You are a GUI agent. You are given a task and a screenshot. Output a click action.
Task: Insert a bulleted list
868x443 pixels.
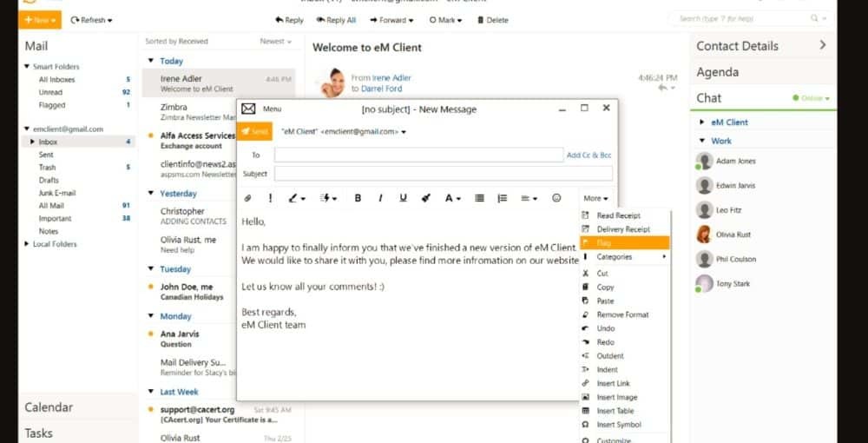(479, 198)
